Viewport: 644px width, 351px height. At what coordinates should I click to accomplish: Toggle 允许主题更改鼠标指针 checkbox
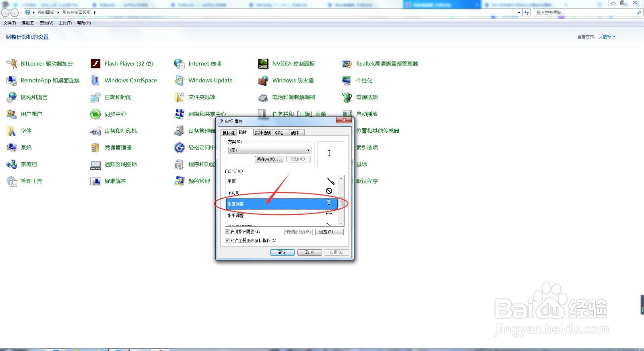(x=227, y=240)
